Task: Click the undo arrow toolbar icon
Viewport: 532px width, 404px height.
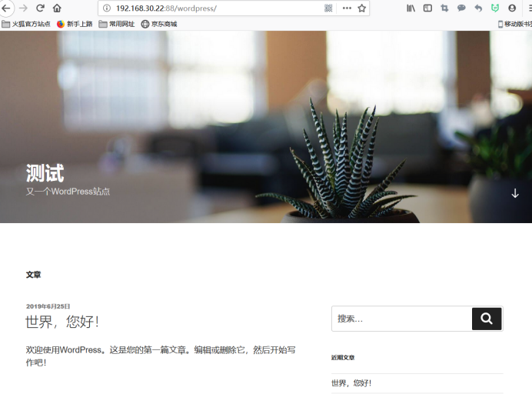Action: pyautogui.click(x=478, y=8)
